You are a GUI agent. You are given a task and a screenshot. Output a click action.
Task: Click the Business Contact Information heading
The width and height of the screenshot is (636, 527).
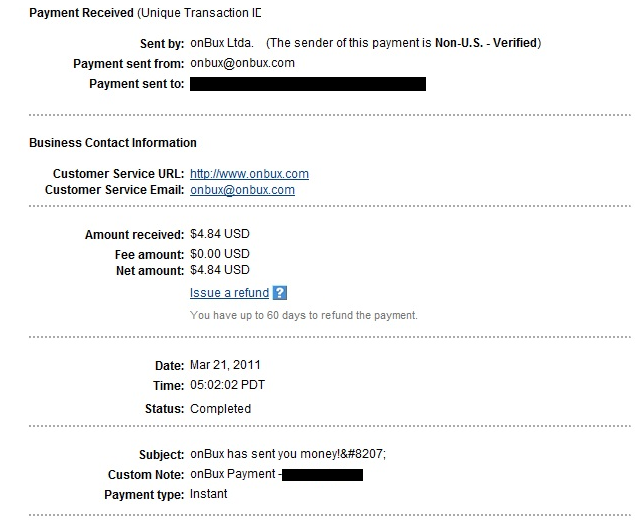tap(113, 143)
